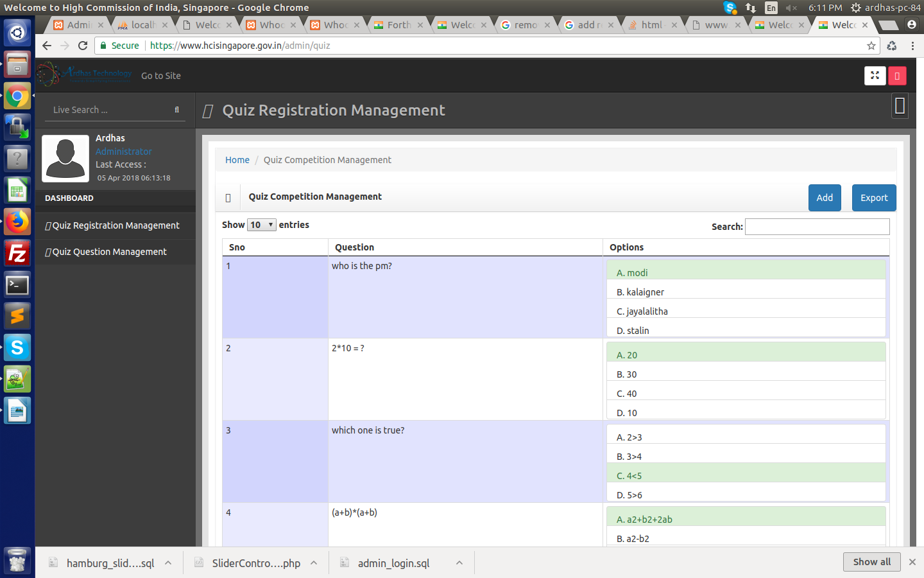
Task: Expand options for SliderContro....php download
Action: pos(314,563)
